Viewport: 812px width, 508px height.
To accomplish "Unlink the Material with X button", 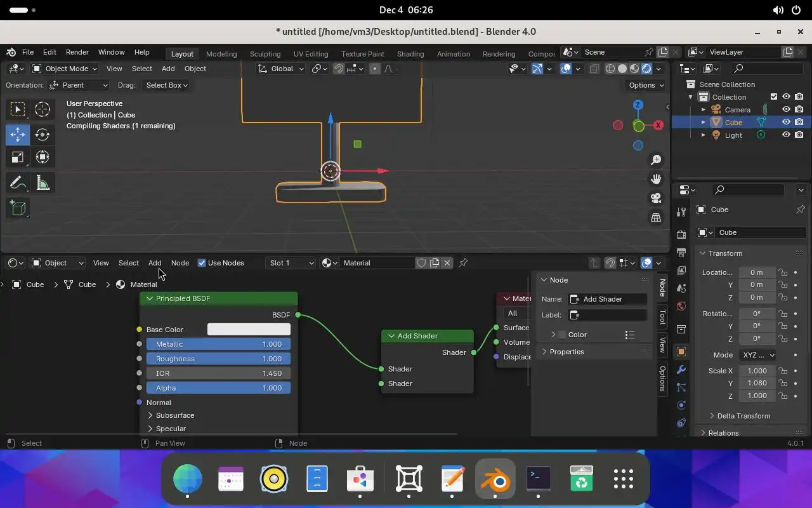I will pos(447,263).
